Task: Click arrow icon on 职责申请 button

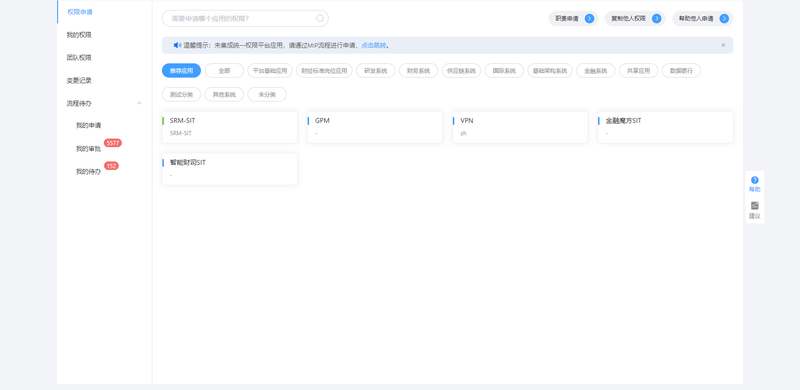Action: click(x=589, y=18)
